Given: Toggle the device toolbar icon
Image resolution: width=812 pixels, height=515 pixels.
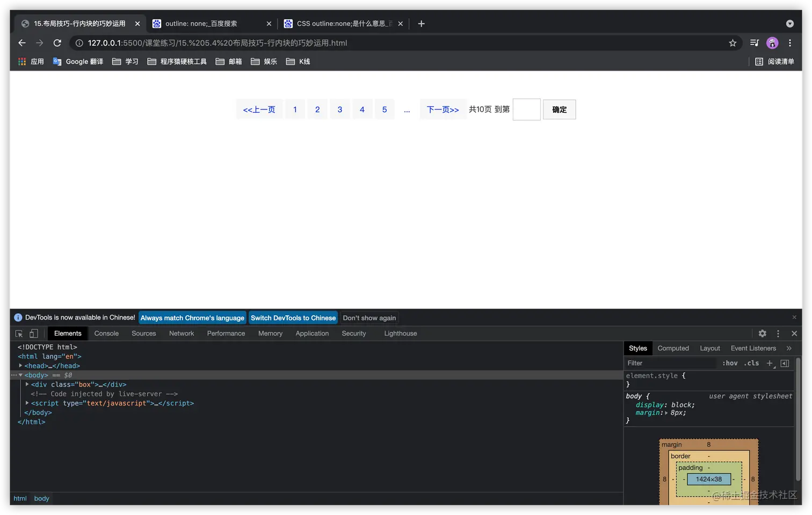Looking at the screenshot, I should 33,333.
